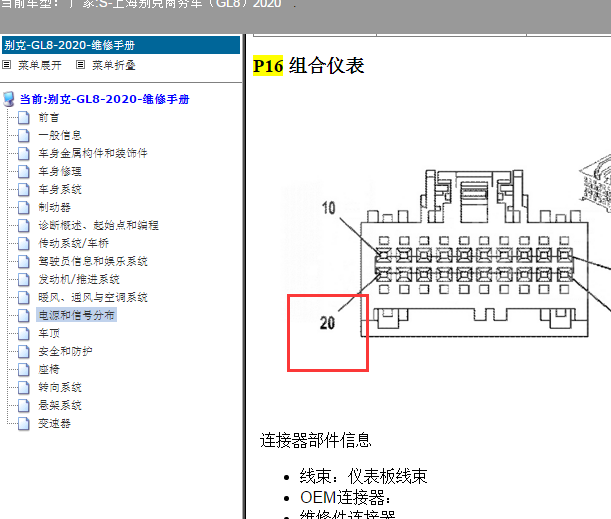Open the 前言 tree entry
Screen dimensions: 611x519
(x=49, y=117)
